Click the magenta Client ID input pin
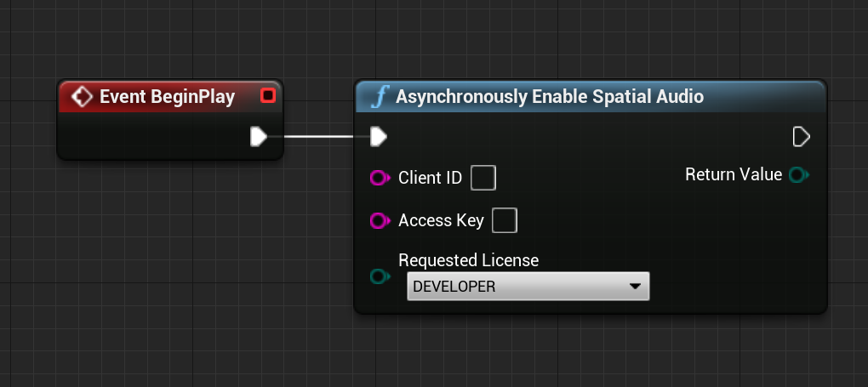 click(380, 179)
